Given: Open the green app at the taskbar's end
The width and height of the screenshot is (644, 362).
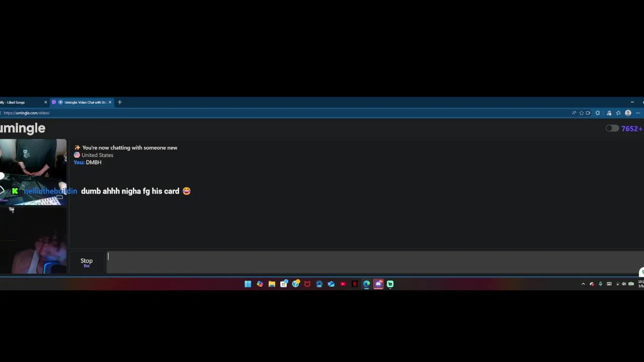Looking at the screenshot, I should [390, 284].
